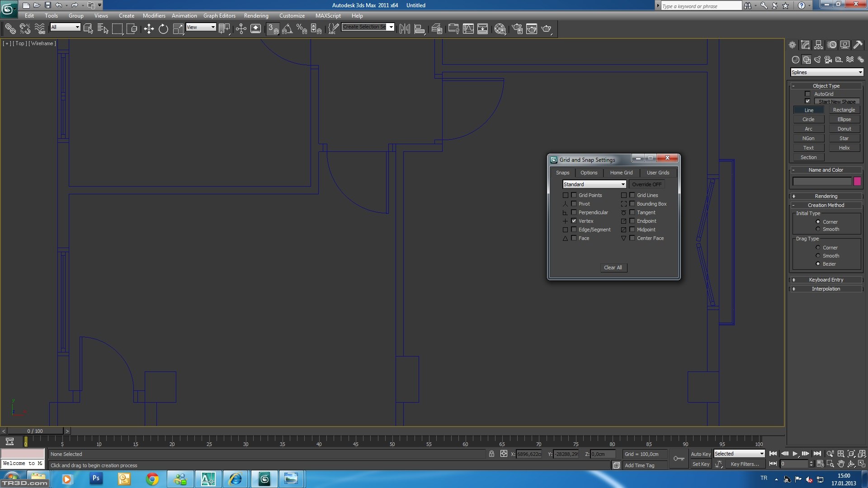Click the Clear All button
Viewport: 868px width, 488px height.
point(613,267)
